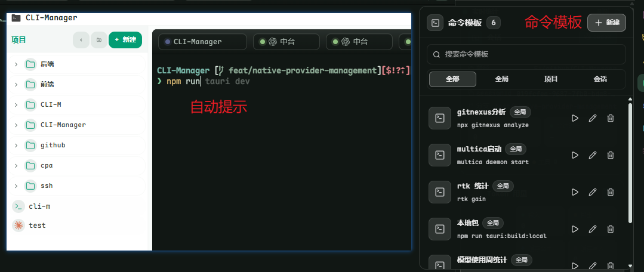This screenshot has width=644, height=272.
Task: Switch to the CLI-Manager terminal tab
Action: pyautogui.click(x=202, y=42)
